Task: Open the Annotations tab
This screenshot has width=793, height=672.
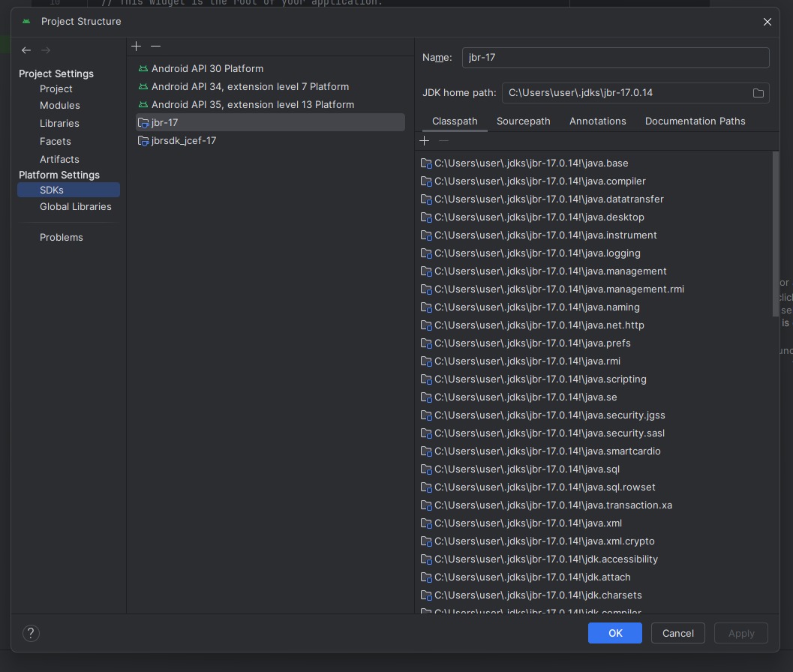Action: point(597,121)
